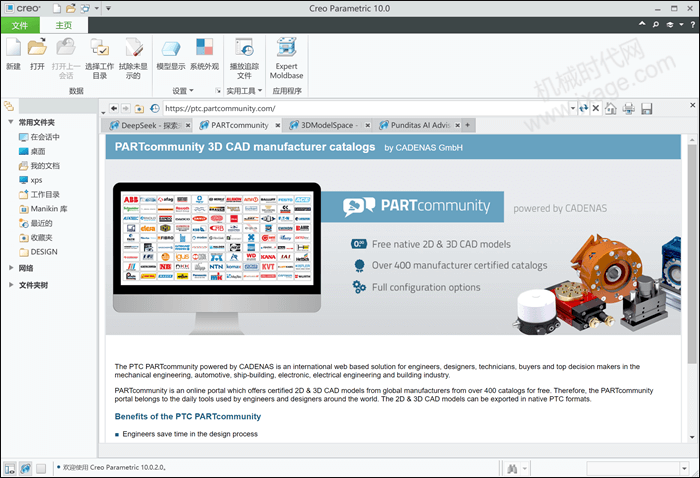Click binoculars find icon in status bar

pyautogui.click(x=512, y=469)
